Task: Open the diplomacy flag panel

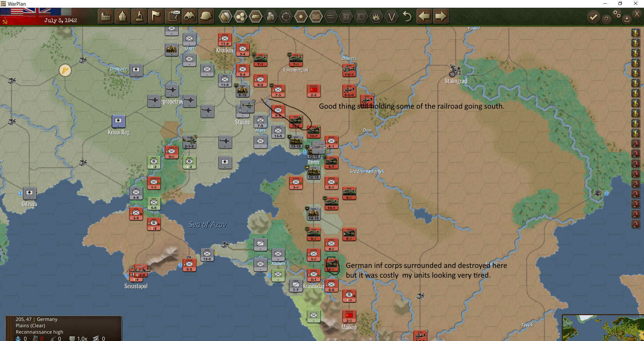Action: click(x=156, y=16)
